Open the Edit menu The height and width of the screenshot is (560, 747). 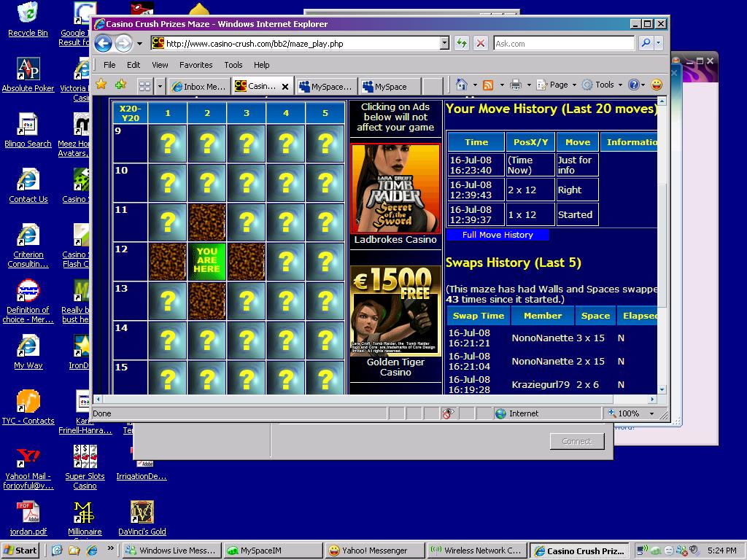click(133, 65)
